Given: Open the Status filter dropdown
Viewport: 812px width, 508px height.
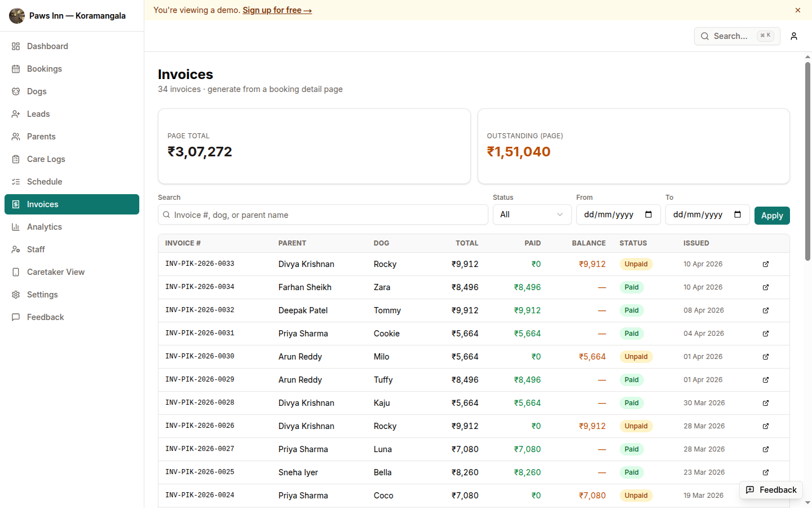Looking at the screenshot, I should (532, 214).
